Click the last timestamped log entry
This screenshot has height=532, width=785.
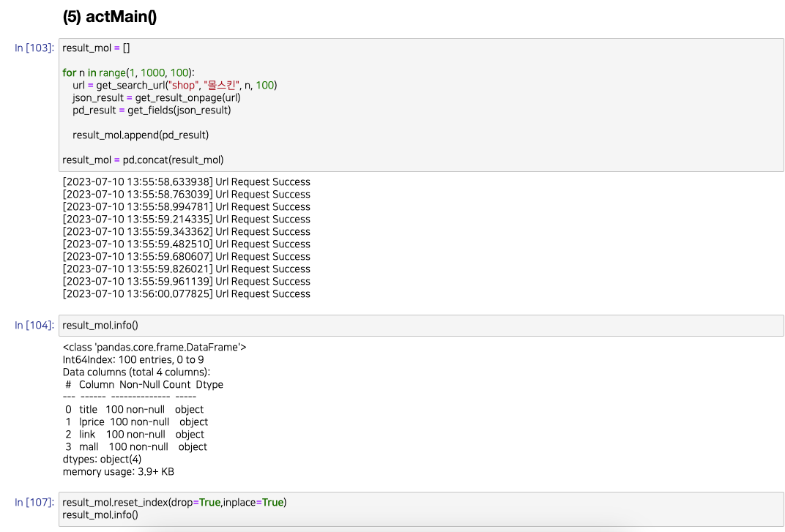coord(187,293)
